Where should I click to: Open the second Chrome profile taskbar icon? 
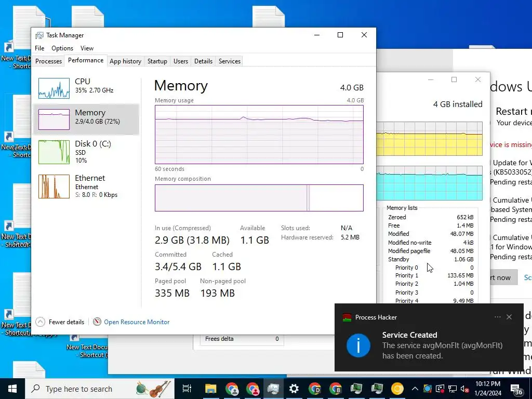point(252,389)
